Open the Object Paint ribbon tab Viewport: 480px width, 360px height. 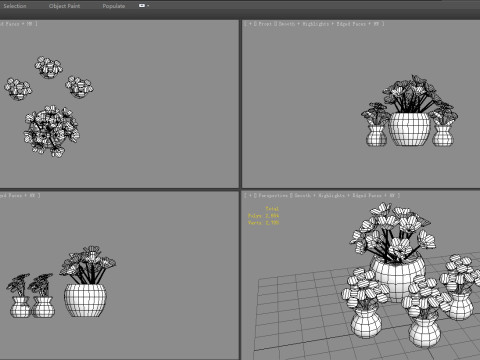[64, 6]
